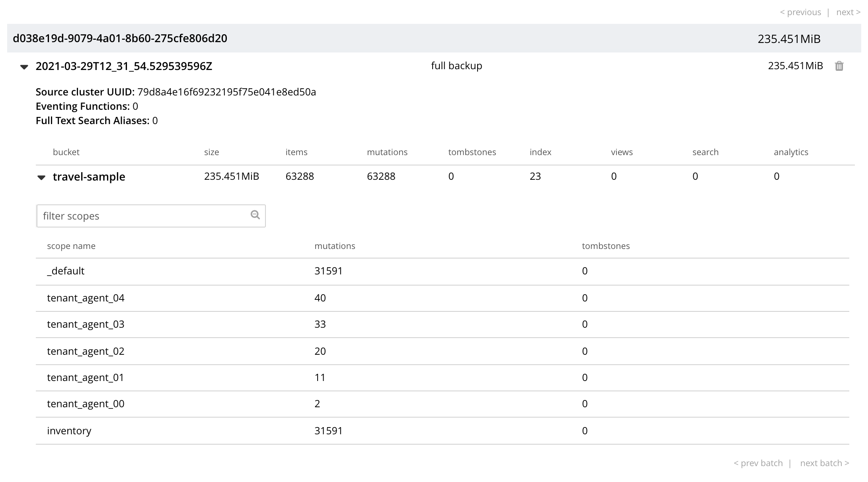
Task: Click the bucket column header
Action: coord(66,152)
